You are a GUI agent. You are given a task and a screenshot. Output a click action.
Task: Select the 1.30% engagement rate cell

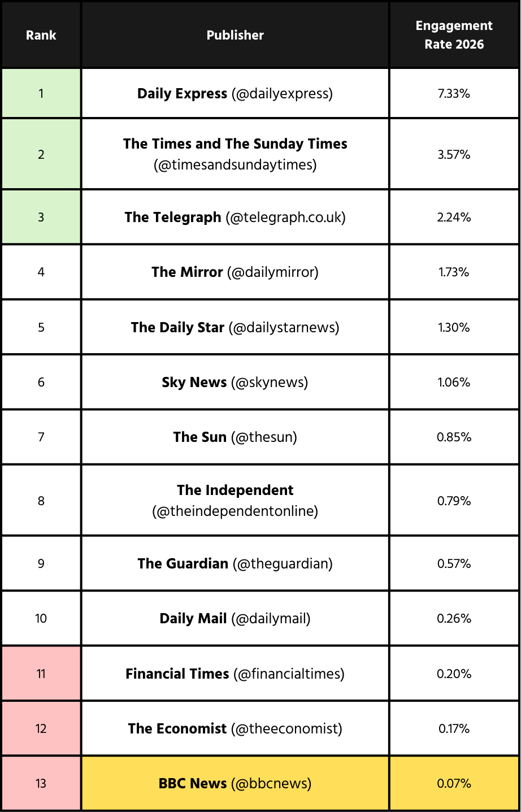coord(454,328)
